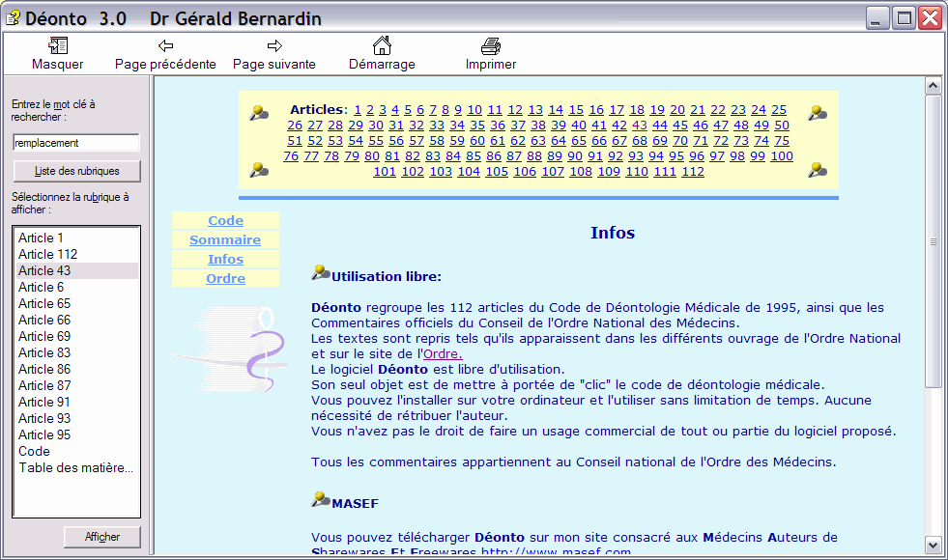Screen dimensions: 948x560
Task: Select Article 95 in the topics list
Action: coord(76,434)
